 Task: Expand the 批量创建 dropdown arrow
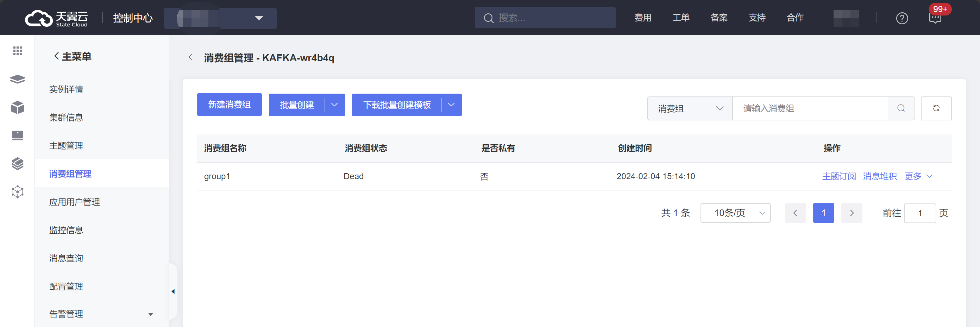334,105
